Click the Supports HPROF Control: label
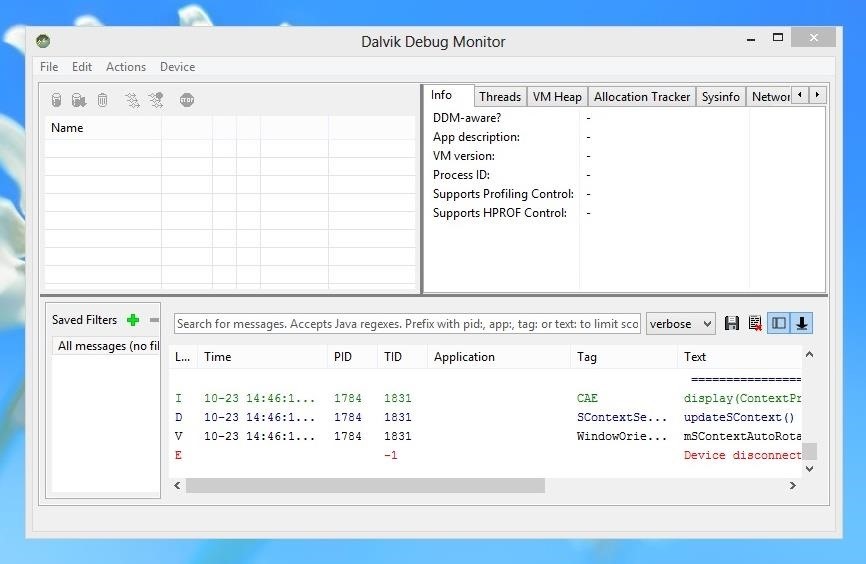This screenshot has width=866, height=564. pos(500,213)
